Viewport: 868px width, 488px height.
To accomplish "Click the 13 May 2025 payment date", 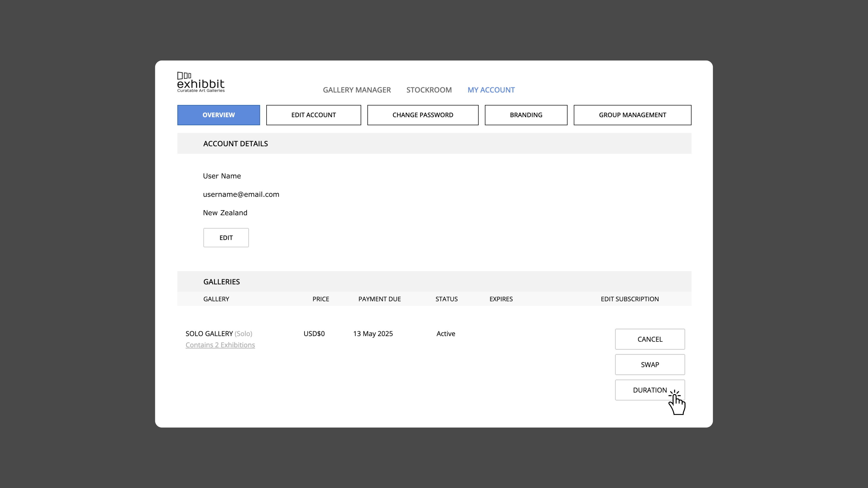I will point(373,334).
